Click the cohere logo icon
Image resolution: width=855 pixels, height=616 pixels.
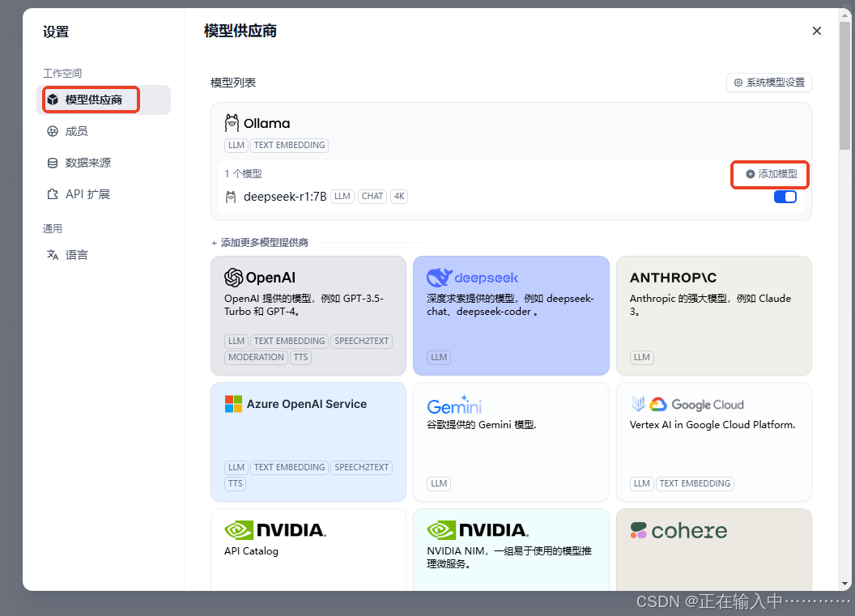pyautogui.click(x=639, y=530)
